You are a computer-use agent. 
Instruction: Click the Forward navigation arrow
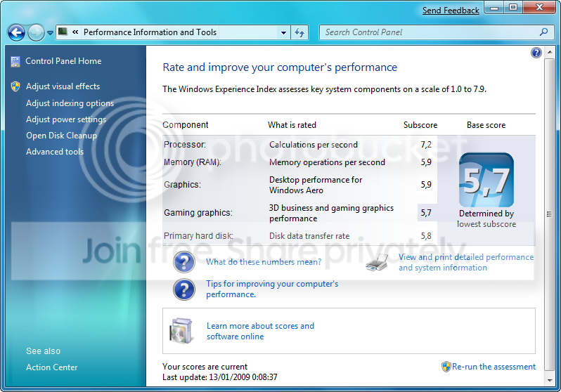click(36, 33)
